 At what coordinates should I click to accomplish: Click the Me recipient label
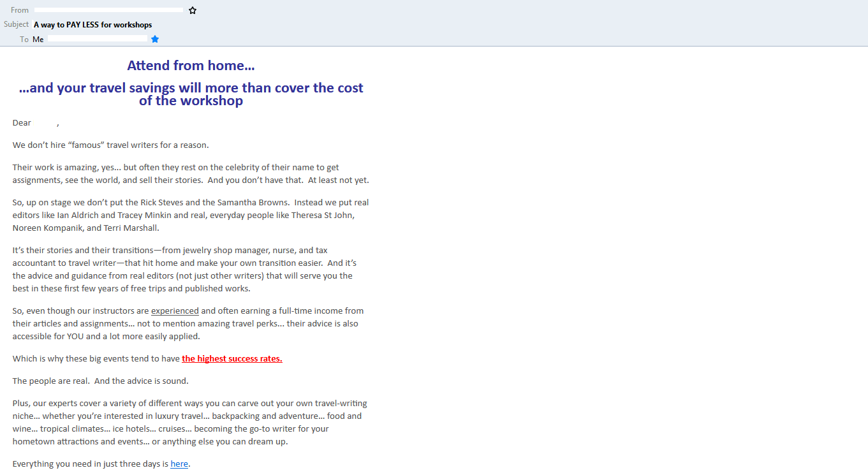pyautogui.click(x=38, y=39)
